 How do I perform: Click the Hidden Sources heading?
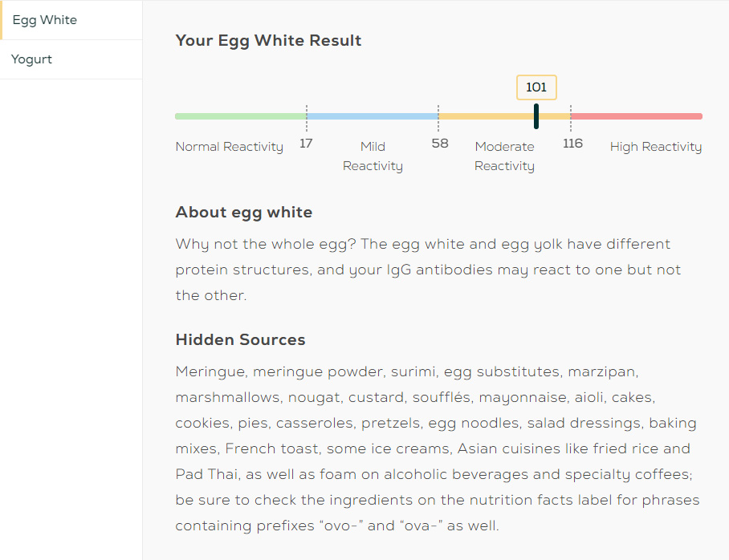coord(240,340)
